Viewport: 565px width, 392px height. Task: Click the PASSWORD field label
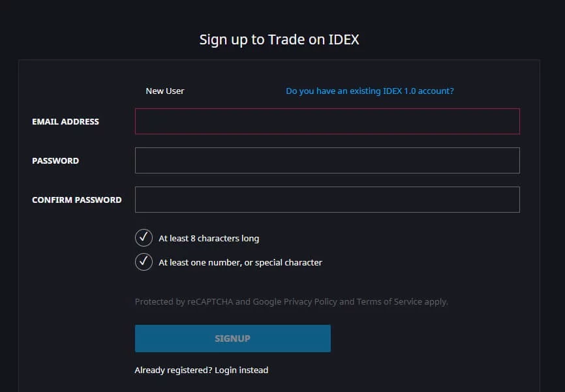[x=55, y=160]
